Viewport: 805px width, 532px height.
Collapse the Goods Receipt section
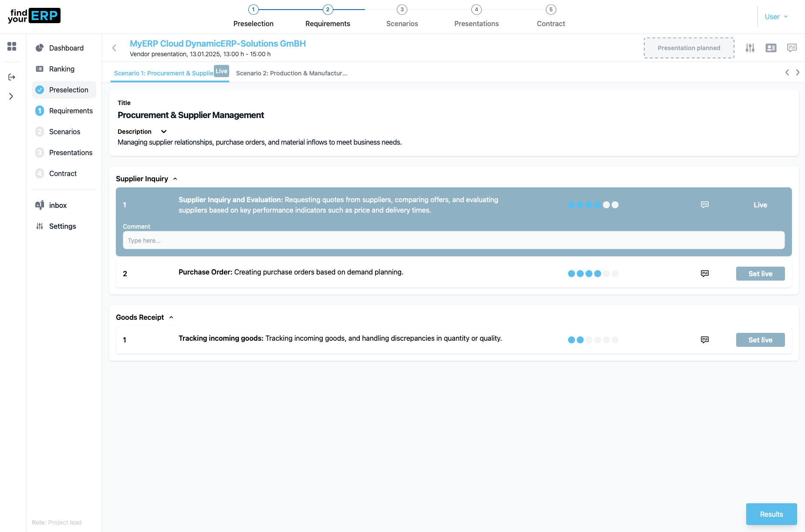point(171,318)
